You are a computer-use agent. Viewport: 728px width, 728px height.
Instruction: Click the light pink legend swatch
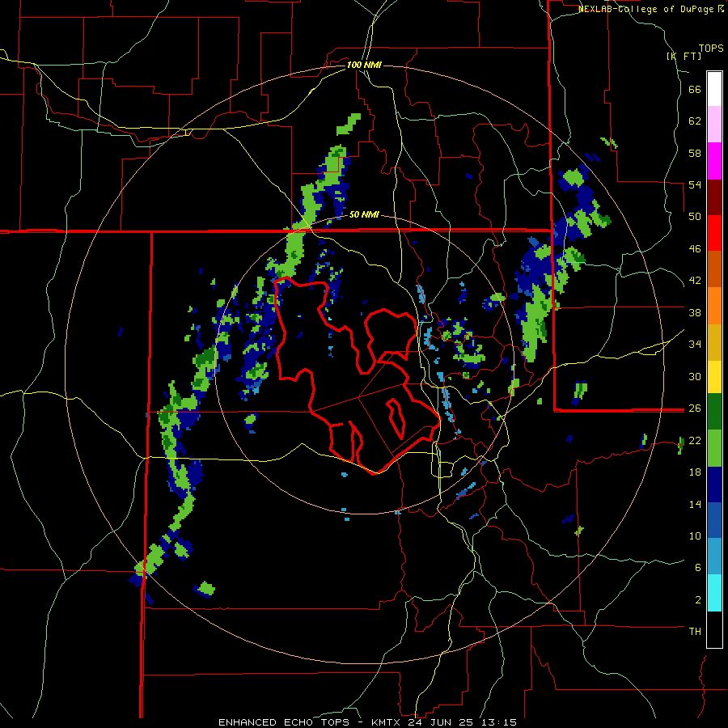714,125
